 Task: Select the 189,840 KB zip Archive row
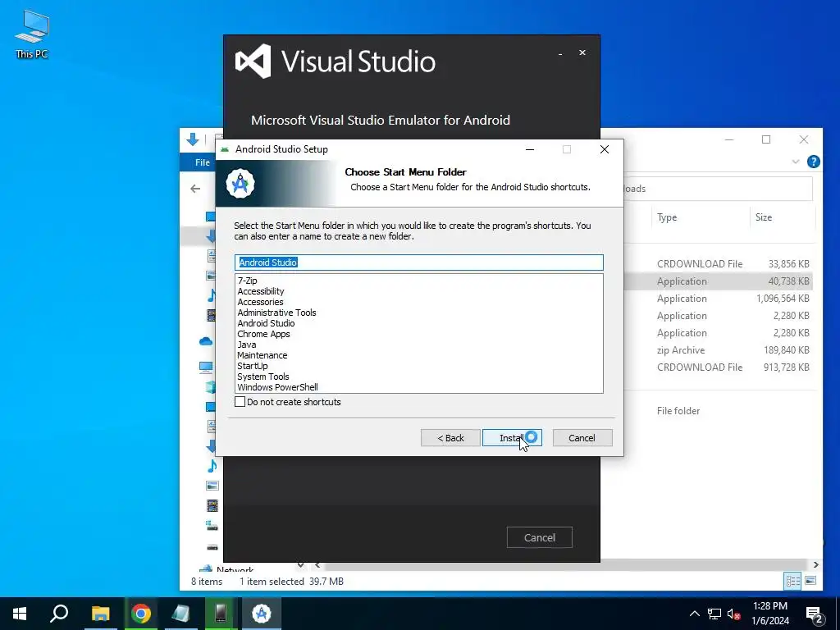[x=718, y=349]
